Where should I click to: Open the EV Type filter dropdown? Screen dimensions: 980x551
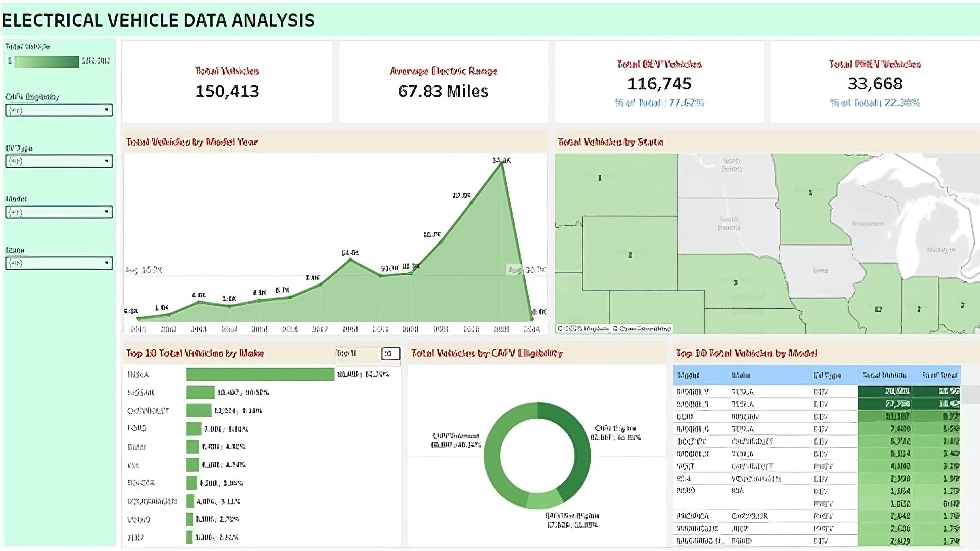coord(59,161)
